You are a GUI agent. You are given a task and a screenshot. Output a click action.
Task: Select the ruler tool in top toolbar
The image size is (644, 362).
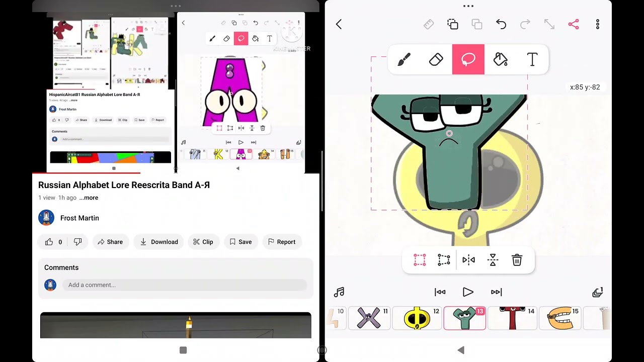tap(429, 24)
